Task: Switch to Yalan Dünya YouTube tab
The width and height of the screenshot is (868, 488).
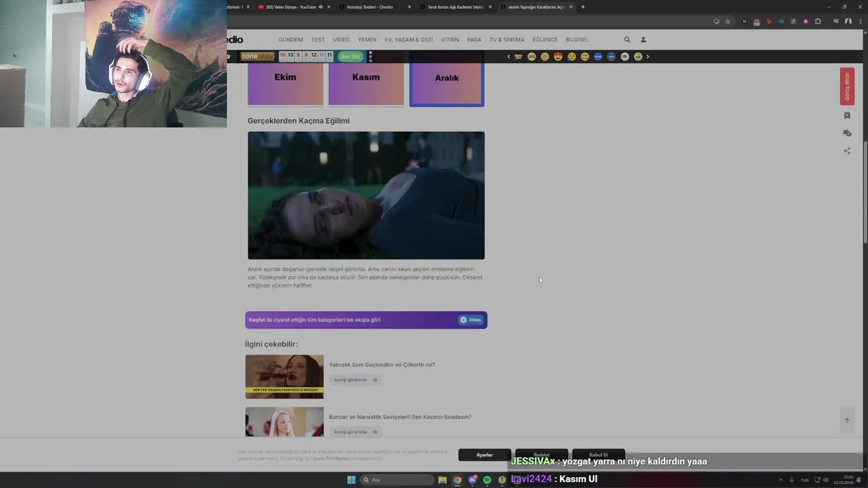Action: coord(293,7)
